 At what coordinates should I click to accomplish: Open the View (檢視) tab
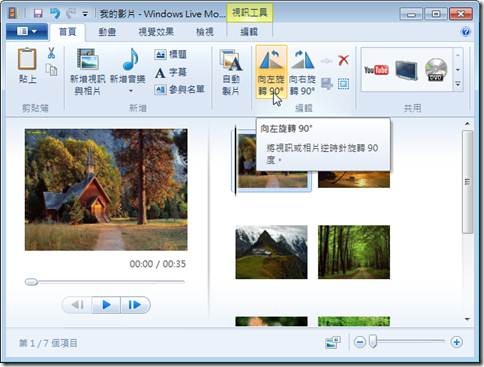tap(205, 32)
